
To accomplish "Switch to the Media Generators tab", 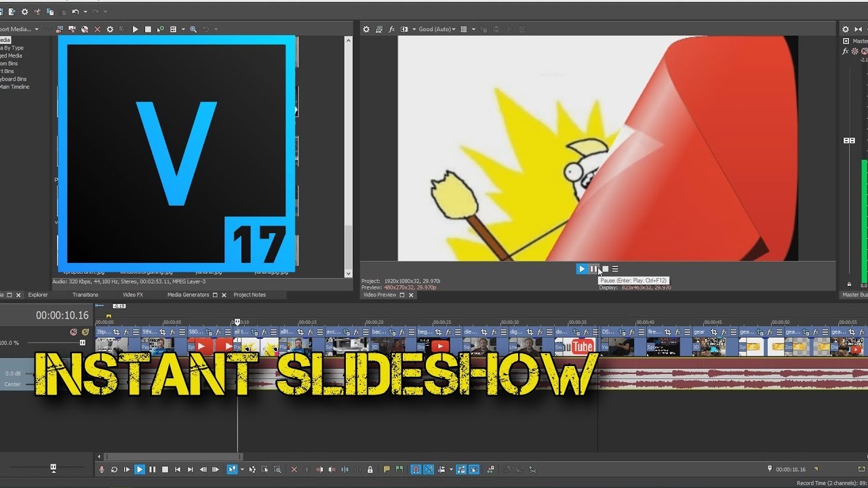I will pyautogui.click(x=189, y=295).
